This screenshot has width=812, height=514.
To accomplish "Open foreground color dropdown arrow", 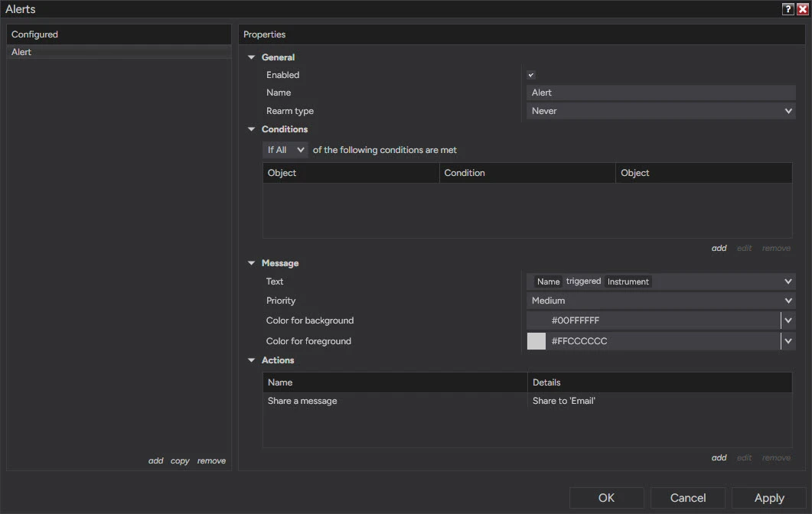I will [x=788, y=341].
